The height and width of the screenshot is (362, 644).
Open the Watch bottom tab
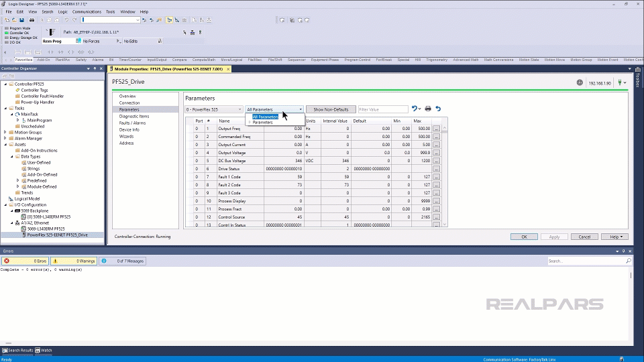click(44, 351)
